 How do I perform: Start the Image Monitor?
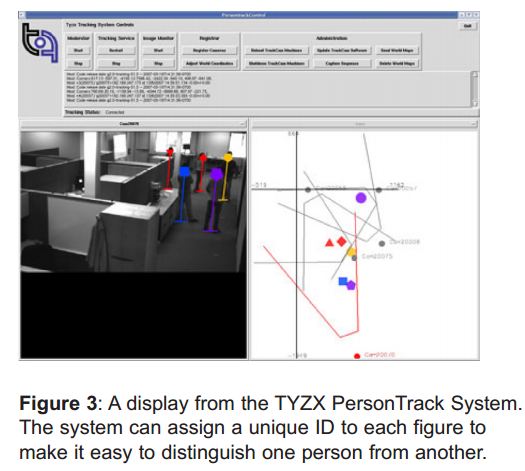click(158, 51)
